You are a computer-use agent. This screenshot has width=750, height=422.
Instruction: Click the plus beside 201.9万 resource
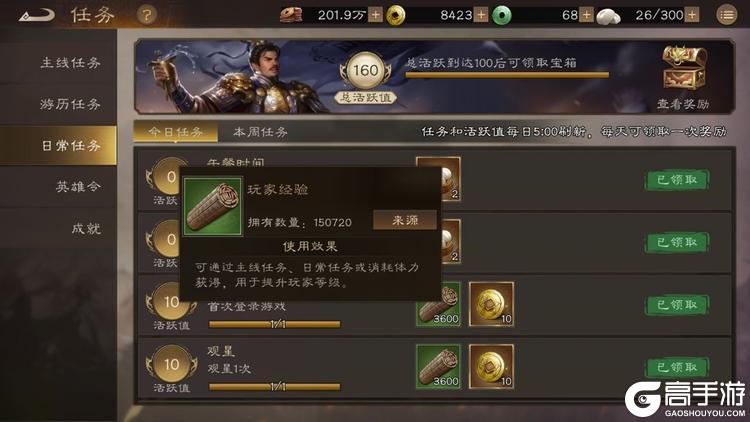pos(375,15)
